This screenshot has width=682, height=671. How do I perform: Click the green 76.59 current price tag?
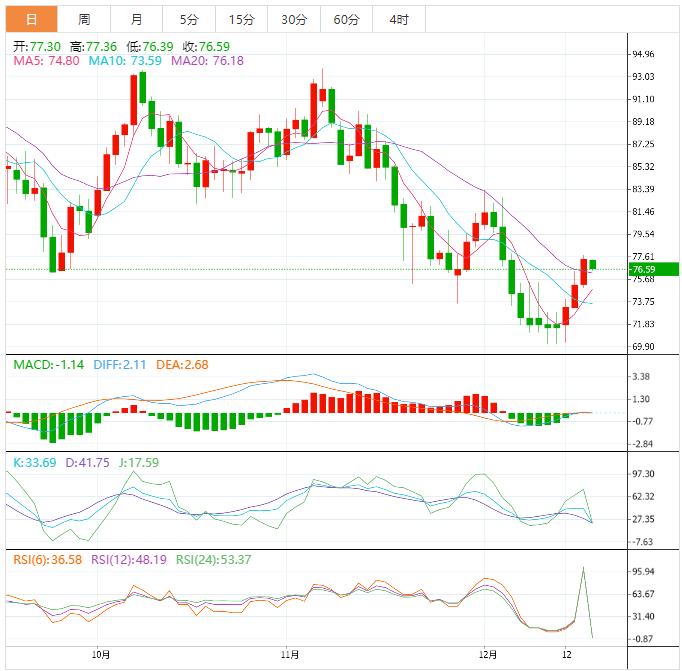tap(642, 269)
